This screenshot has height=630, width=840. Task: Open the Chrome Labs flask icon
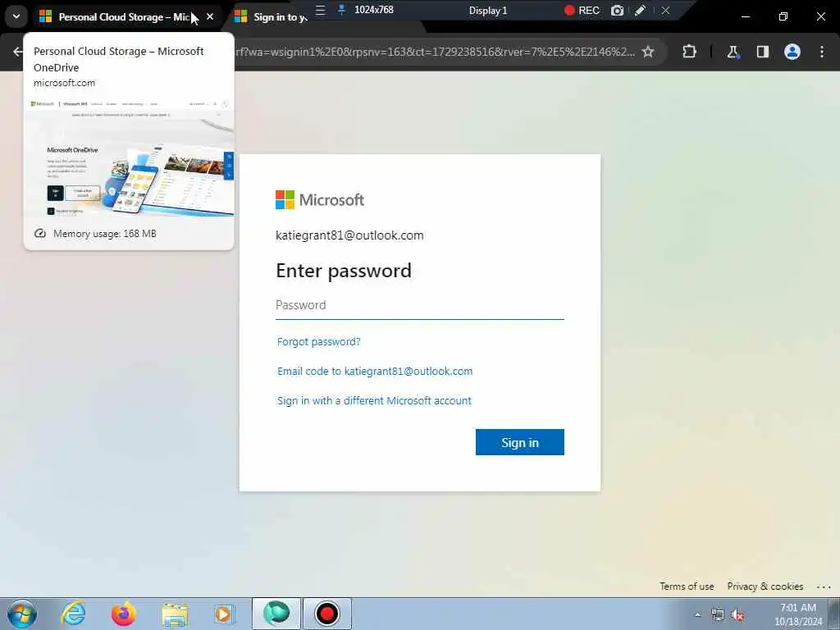(x=733, y=52)
